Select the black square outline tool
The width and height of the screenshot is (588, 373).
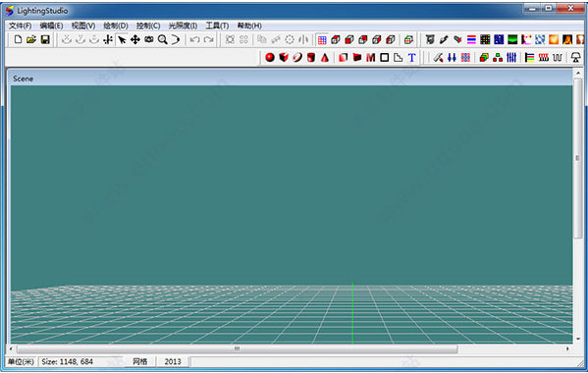click(x=385, y=57)
